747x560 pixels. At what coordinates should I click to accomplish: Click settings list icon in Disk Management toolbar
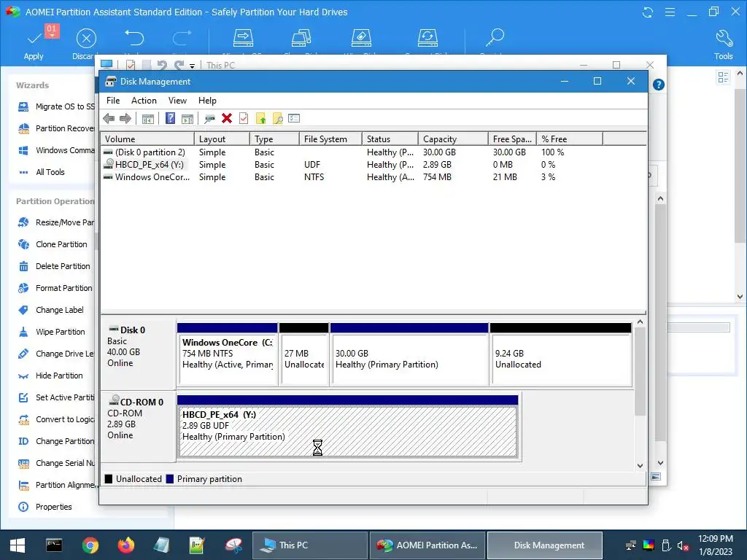tap(294, 118)
